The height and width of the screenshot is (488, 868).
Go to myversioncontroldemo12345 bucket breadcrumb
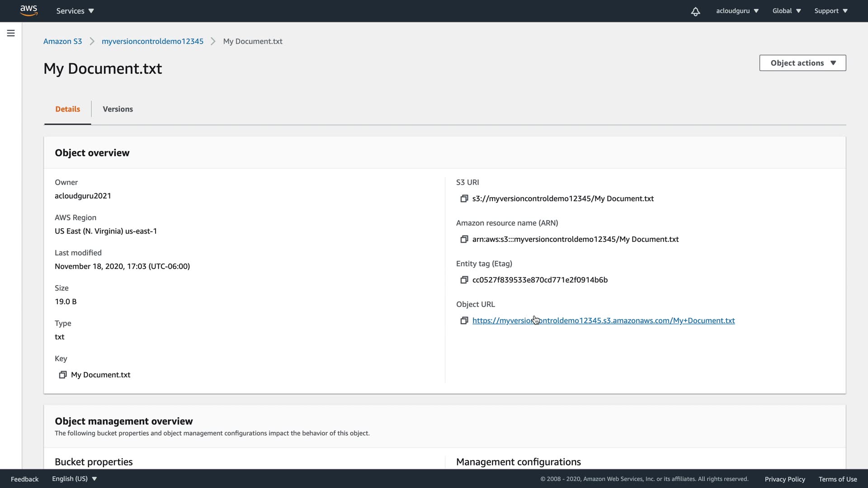152,41
